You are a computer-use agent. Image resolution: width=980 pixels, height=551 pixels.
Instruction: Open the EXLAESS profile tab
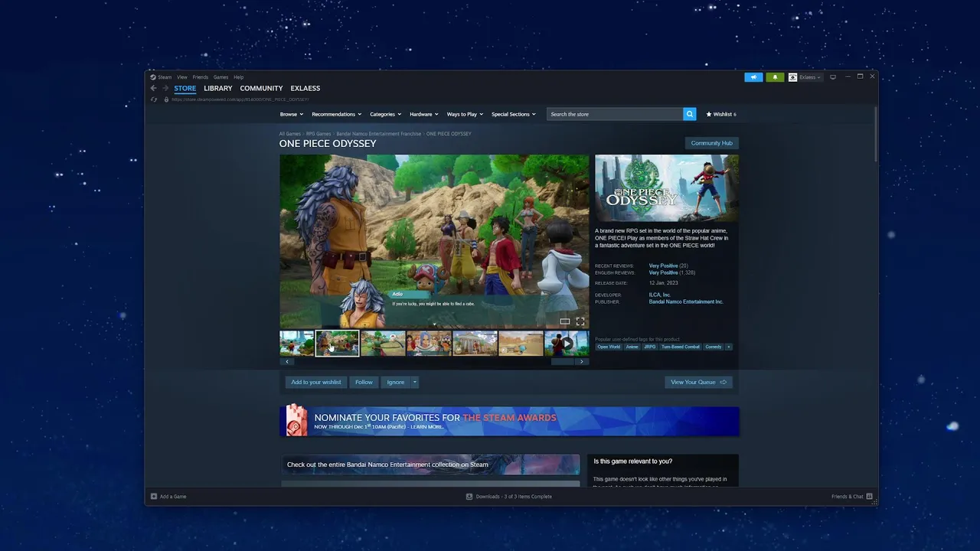coord(305,89)
